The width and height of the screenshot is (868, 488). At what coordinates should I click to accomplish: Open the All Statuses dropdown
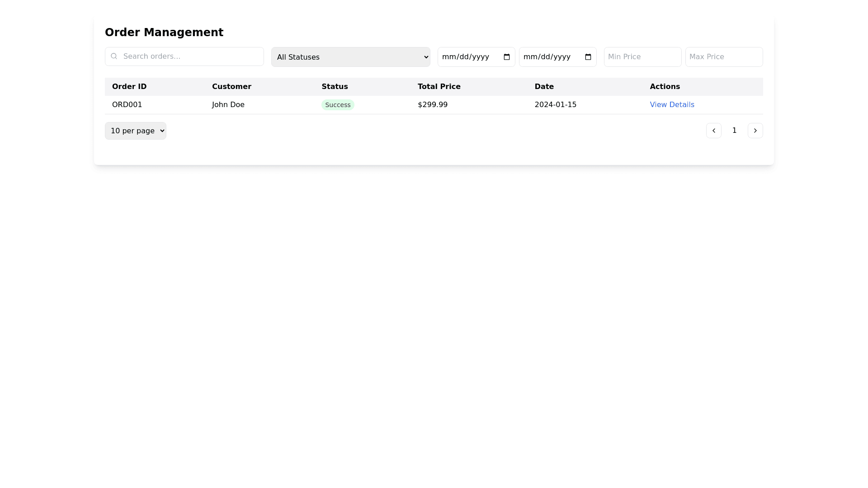(350, 57)
